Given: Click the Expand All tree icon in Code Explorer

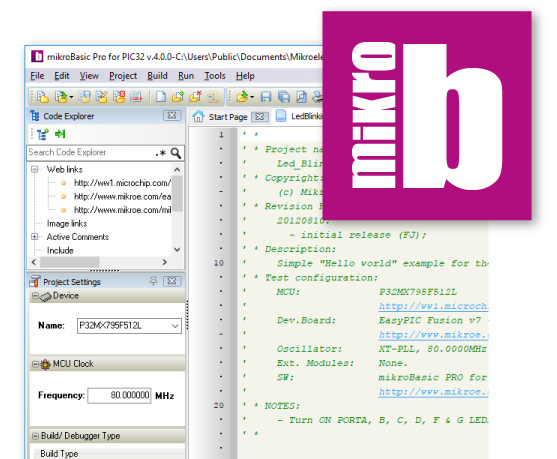Looking at the screenshot, I should pos(43,134).
